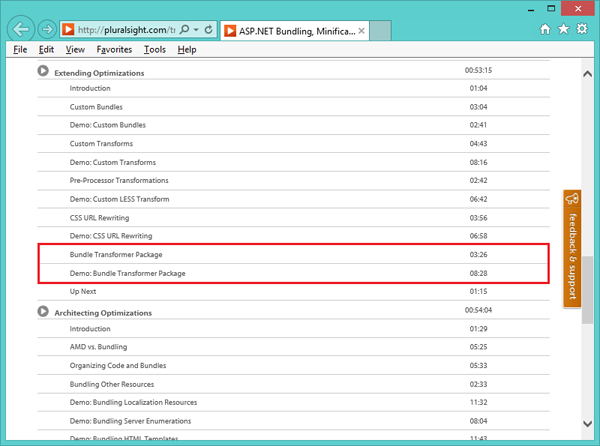Click the scrollbar down arrow
The height and width of the screenshot is (446, 600).
pyautogui.click(x=587, y=423)
